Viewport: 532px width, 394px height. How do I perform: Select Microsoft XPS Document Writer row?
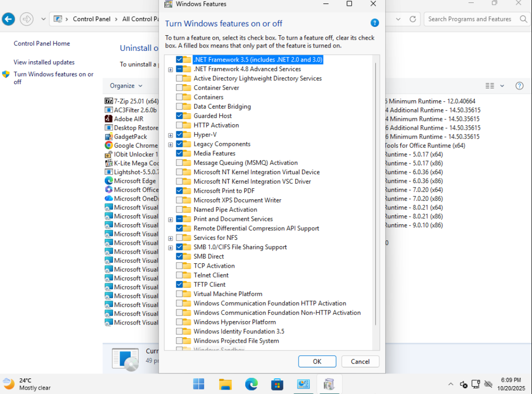[x=237, y=200]
